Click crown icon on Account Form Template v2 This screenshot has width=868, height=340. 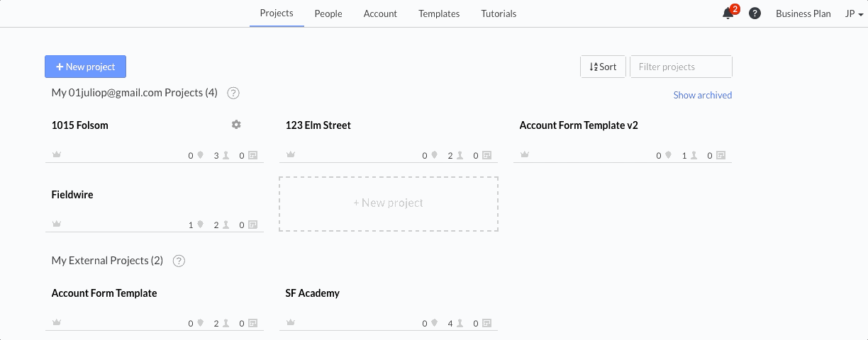[x=525, y=155]
